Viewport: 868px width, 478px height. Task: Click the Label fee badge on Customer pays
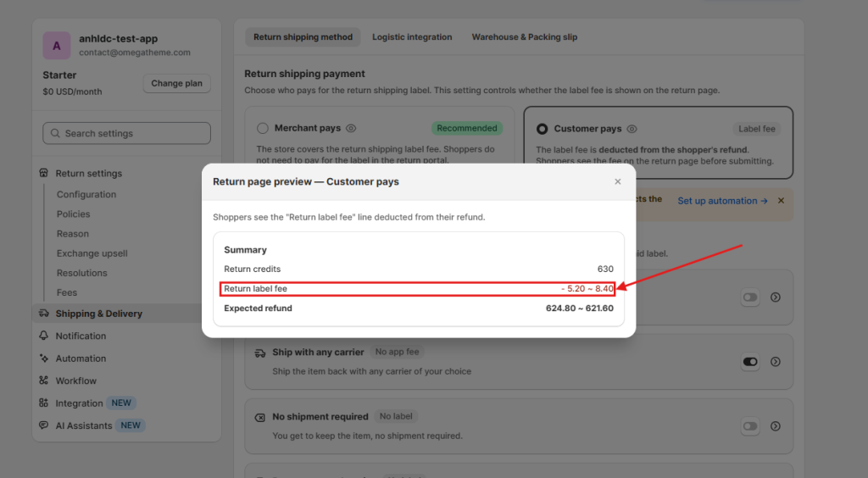[757, 129]
